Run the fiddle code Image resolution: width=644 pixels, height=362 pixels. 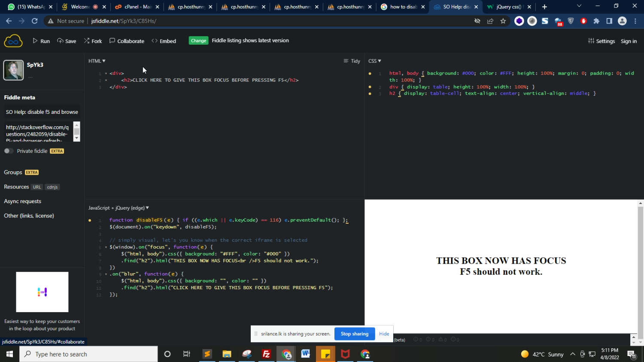click(x=41, y=41)
